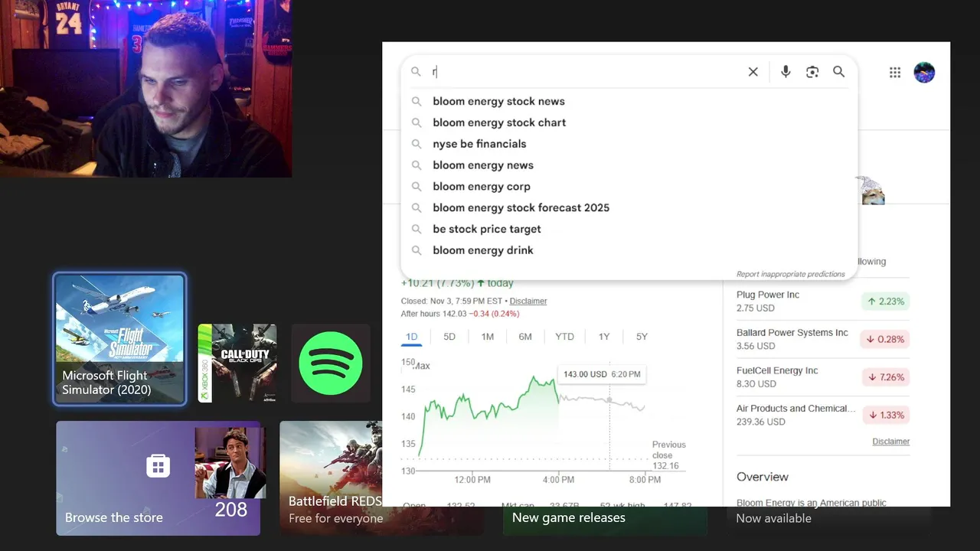Start voice search with the microphone icon
The height and width of the screenshot is (551, 980).
(x=786, y=71)
